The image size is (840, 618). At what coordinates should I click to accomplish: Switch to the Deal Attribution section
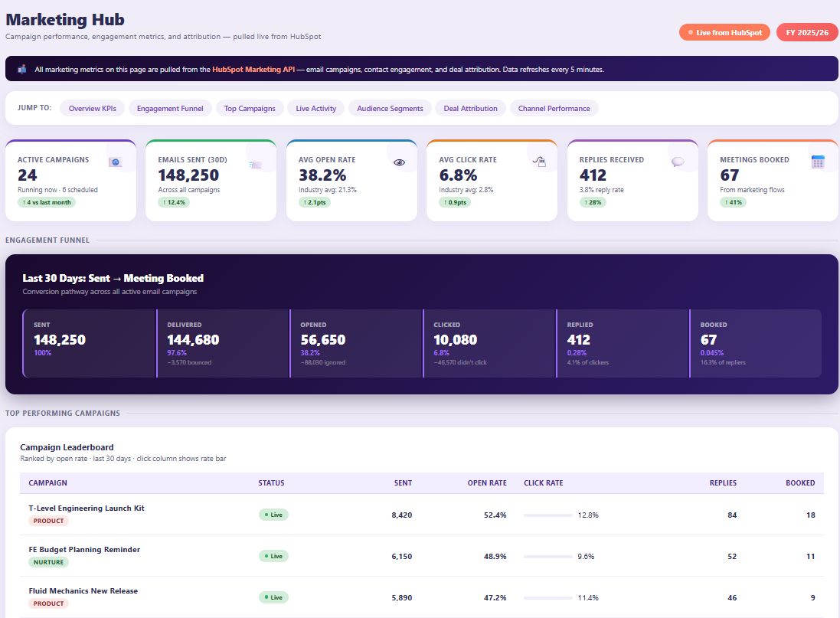point(470,108)
